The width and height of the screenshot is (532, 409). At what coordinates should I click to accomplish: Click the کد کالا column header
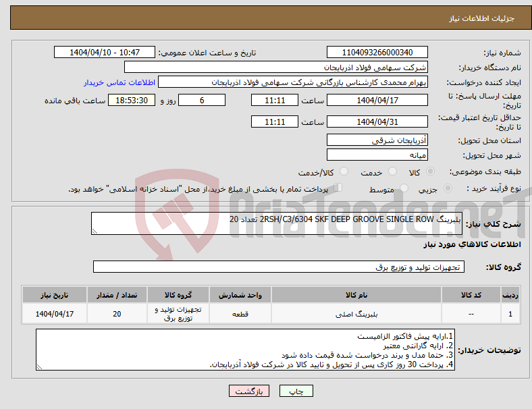tap(471, 295)
